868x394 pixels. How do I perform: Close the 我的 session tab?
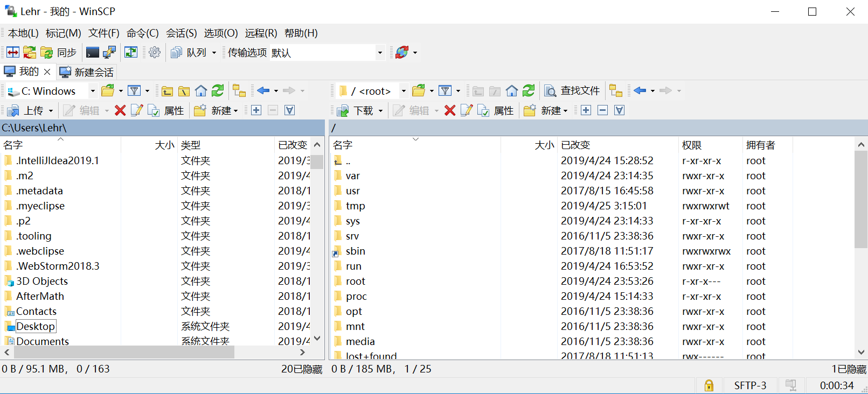[47, 72]
